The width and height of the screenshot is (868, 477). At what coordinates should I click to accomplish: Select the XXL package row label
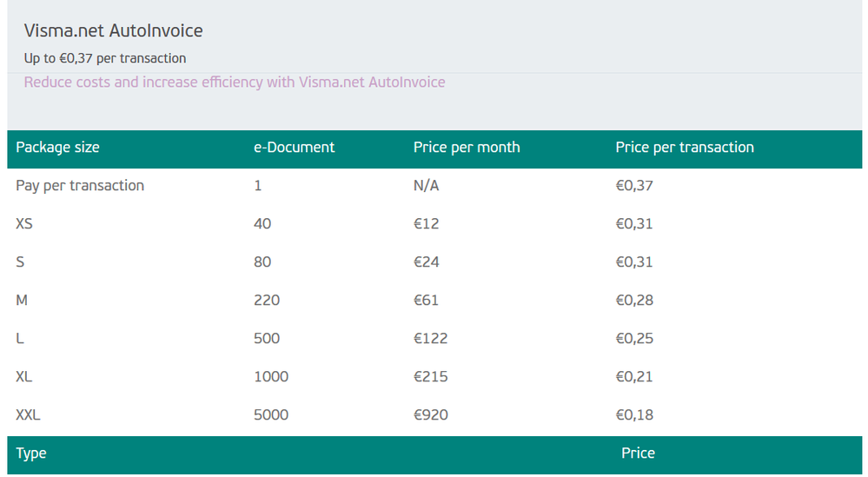(28, 415)
